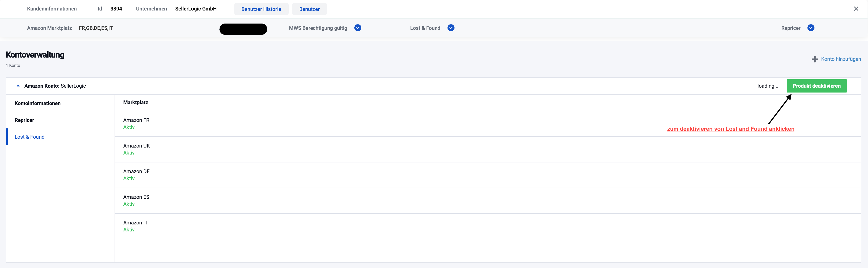The width and height of the screenshot is (868, 268).
Task: Select the Amazon UK marketplace row
Action: pos(136,149)
